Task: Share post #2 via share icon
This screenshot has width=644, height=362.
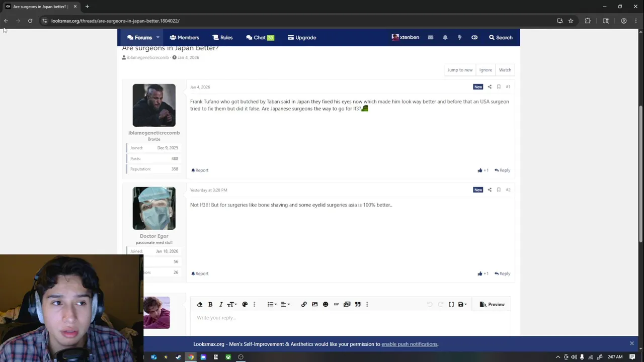Action: (x=490, y=190)
